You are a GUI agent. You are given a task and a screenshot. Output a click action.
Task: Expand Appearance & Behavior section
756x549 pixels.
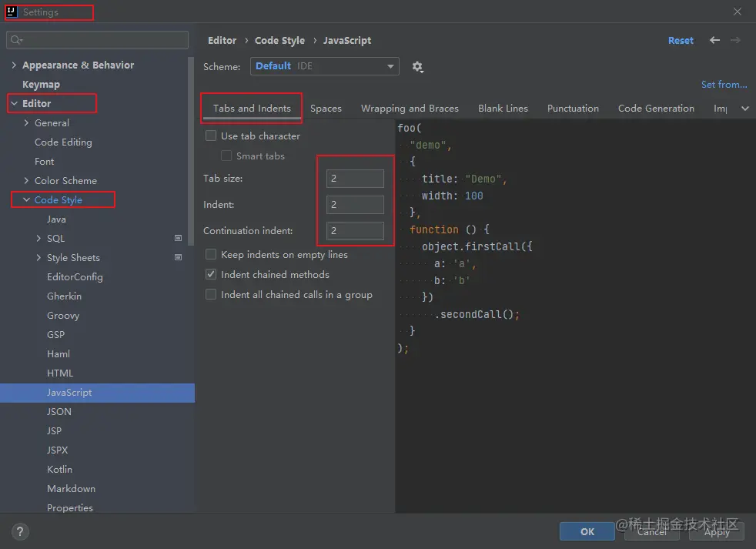pyautogui.click(x=14, y=65)
